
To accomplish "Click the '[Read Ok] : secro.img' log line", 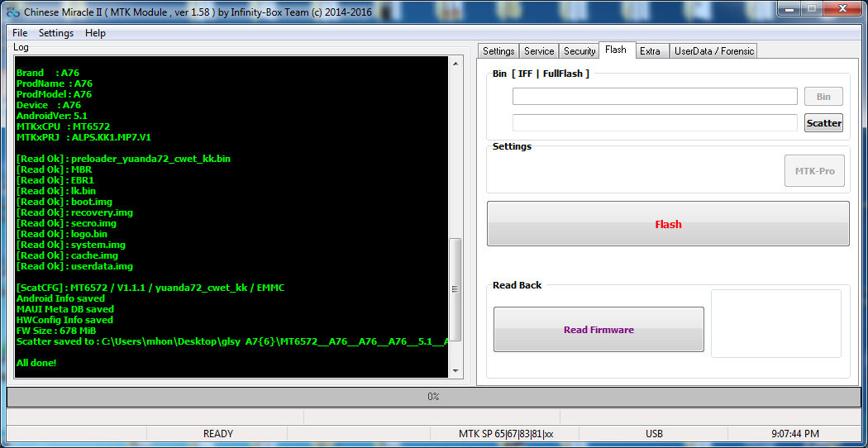I will point(66,223).
